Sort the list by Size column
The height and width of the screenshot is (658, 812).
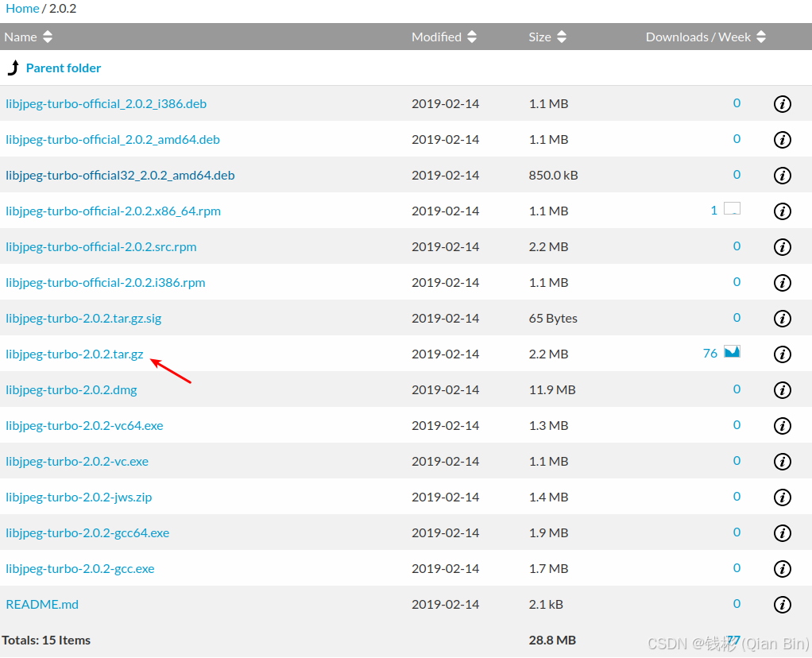[x=547, y=37]
